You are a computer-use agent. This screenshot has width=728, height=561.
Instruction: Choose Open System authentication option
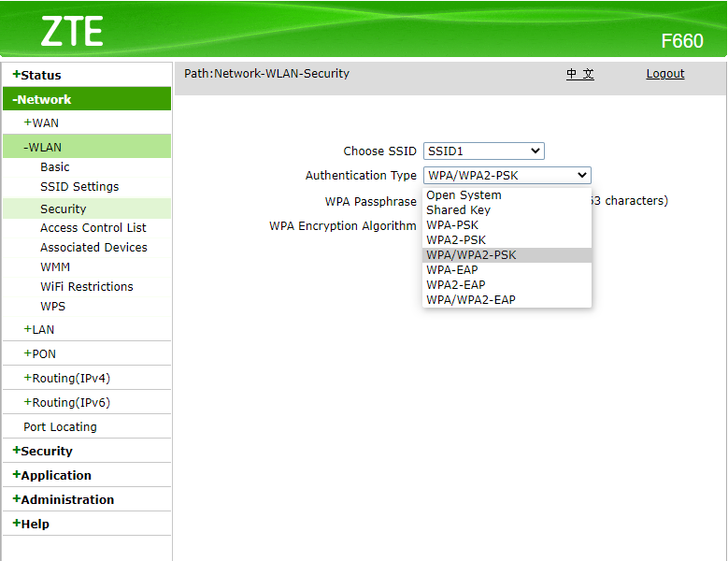click(x=507, y=195)
